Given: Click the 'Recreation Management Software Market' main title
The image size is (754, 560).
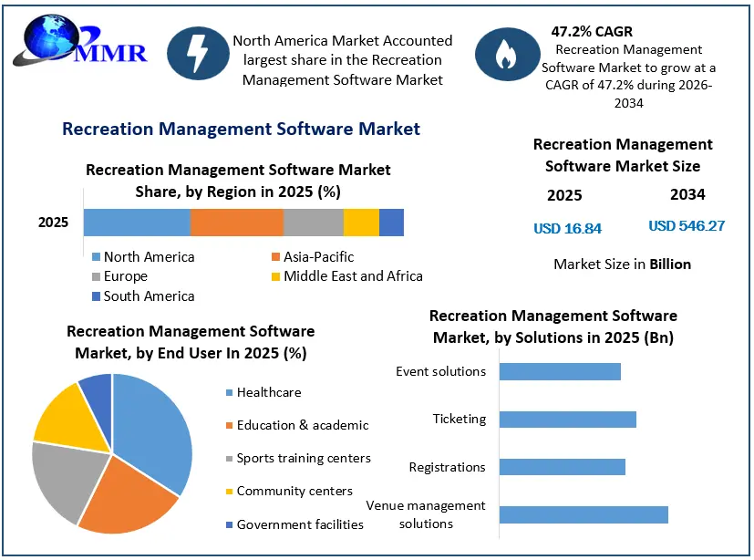Looking at the screenshot, I should (242, 129).
